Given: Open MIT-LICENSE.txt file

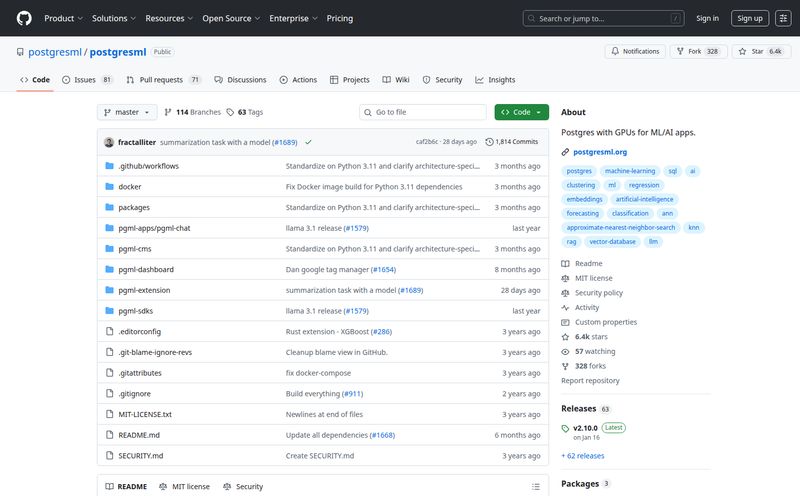Looking at the screenshot, I should point(145,414).
